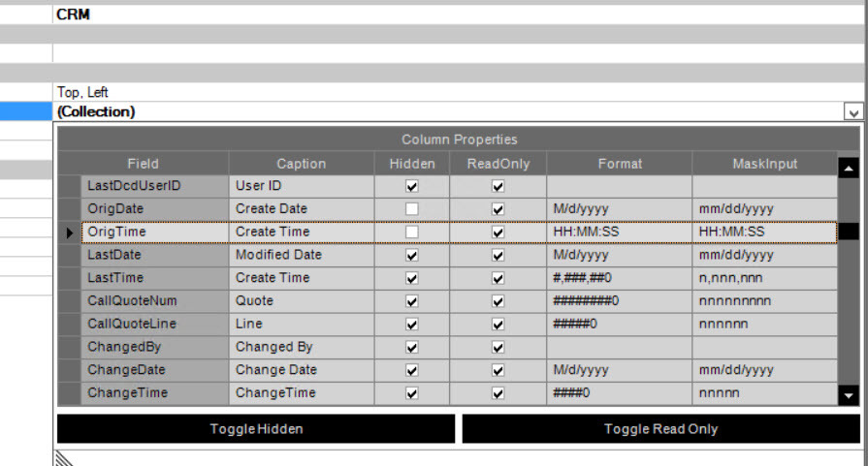Click the Format column header
The height and width of the screenshot is (466, 868).
coord(620,164)
